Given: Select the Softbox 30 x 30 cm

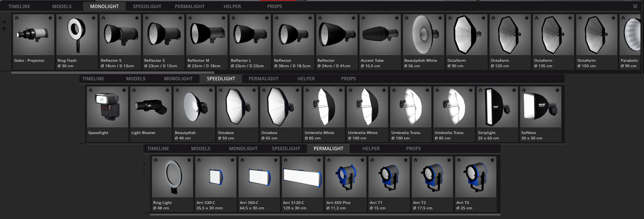Looking at the screenshot, I should click(x=541, y=114).
